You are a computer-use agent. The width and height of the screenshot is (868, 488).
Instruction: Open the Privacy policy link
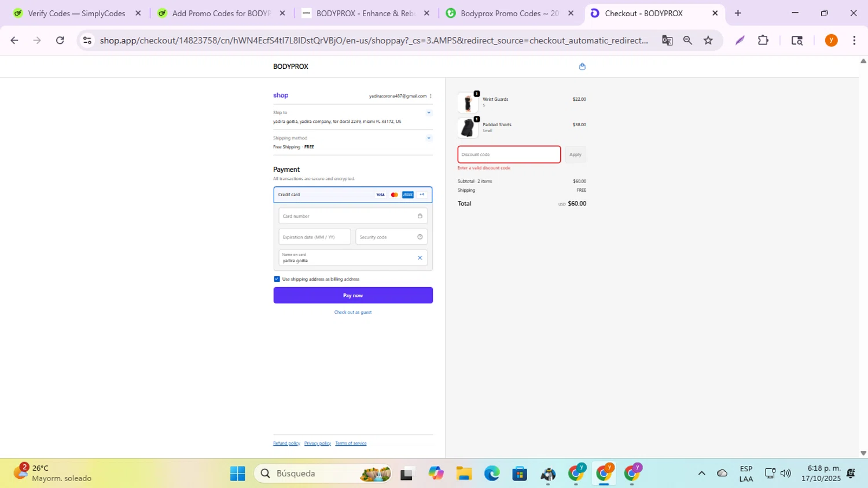click(x=318, y=443)
